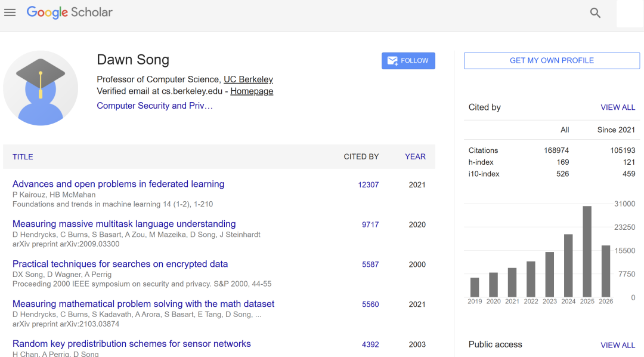The image size is (644, 357).
Task: Click GET MY OWN PROFILE button
Action: pos(552,61)
